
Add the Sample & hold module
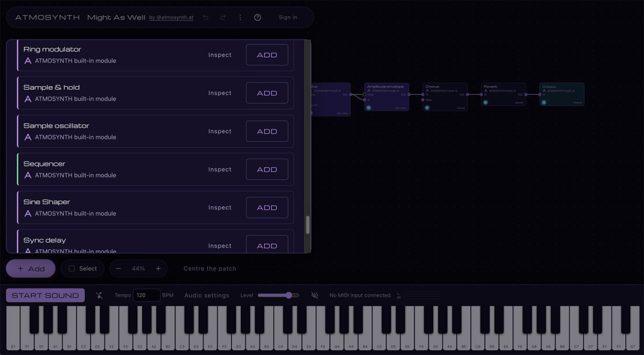pos(267,93)
